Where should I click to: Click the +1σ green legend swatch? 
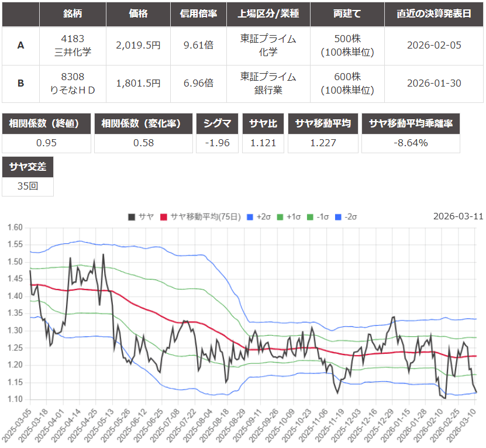[x=281, y=217]
